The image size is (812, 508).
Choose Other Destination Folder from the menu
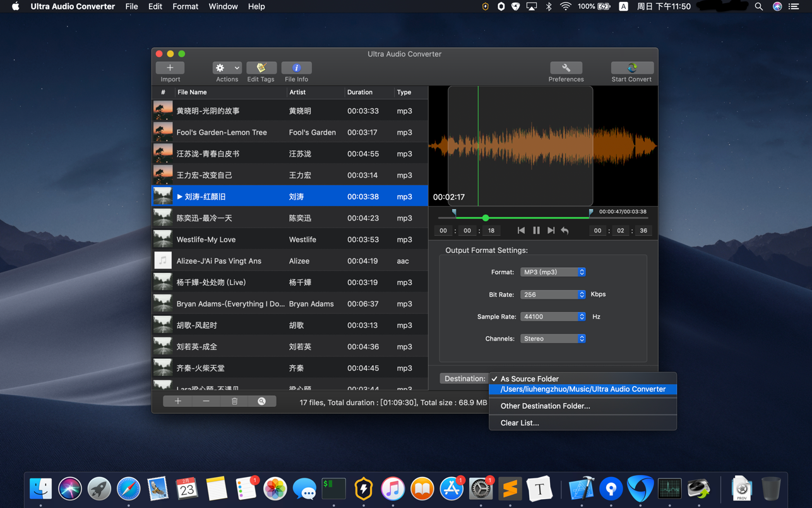(x=545, y=406)
